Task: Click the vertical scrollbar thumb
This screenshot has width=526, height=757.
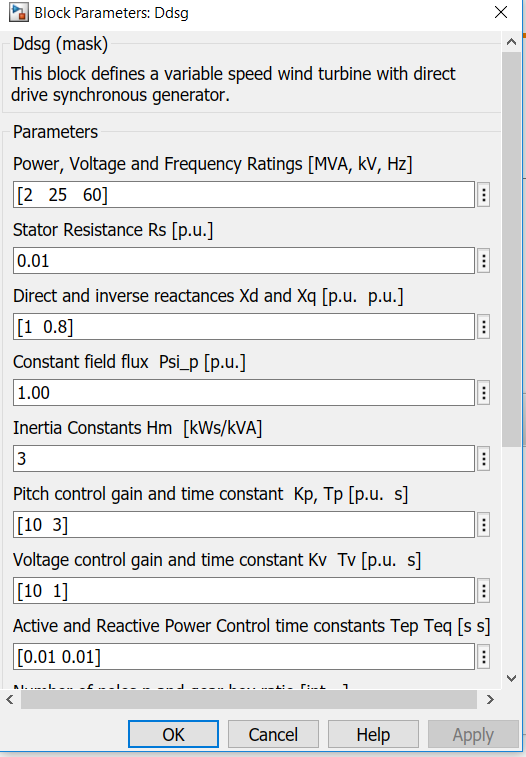Action: point(512,250)
